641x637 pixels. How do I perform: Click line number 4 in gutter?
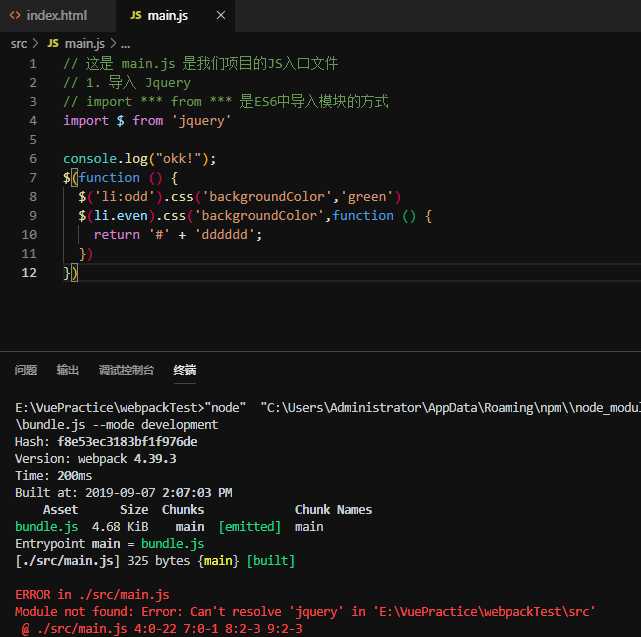pyautogui.click(x=33, y=121)
